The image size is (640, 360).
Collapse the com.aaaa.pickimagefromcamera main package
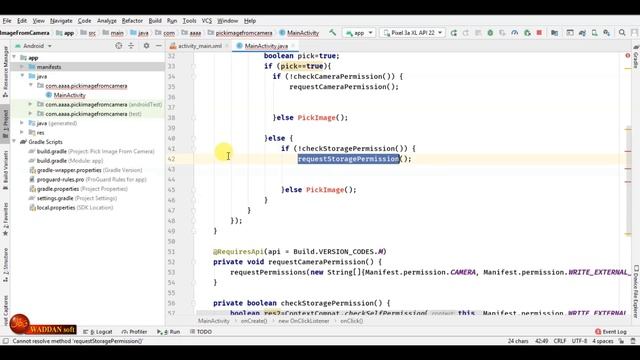click(x=31, y=85)
